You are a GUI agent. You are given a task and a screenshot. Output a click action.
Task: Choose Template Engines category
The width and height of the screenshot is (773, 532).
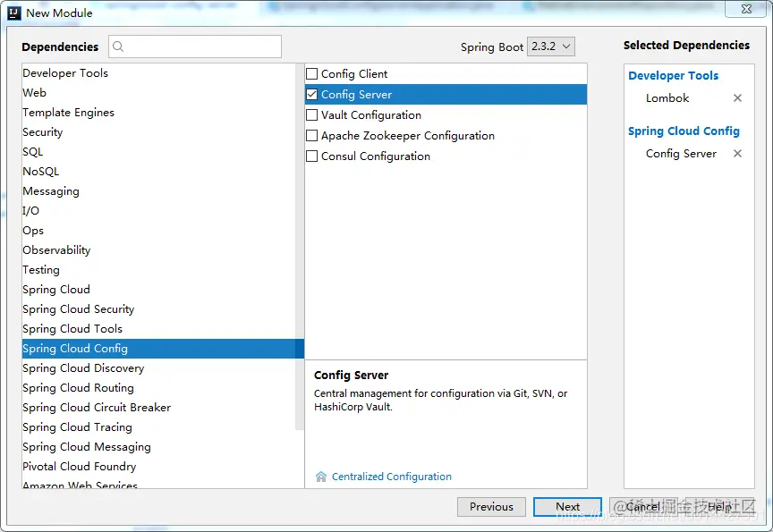158,113
